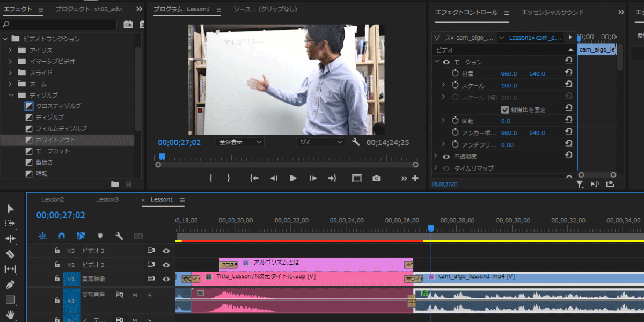Open the エッセンシャルサウンド tab
Image resolution: width=644 pixels, height=322 pixels.
pos(553,12)
